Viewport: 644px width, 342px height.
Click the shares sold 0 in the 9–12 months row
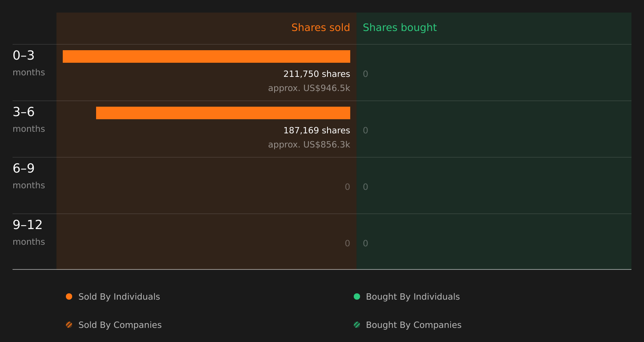tap(347, 244)
